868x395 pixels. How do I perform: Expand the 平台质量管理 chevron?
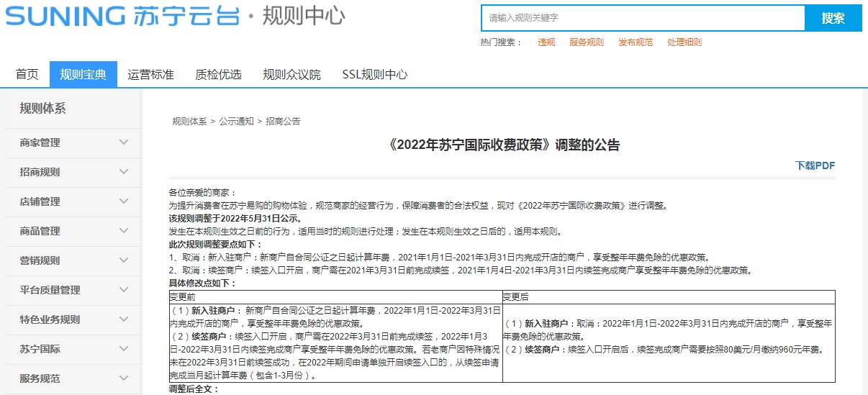tap(124, 290)
